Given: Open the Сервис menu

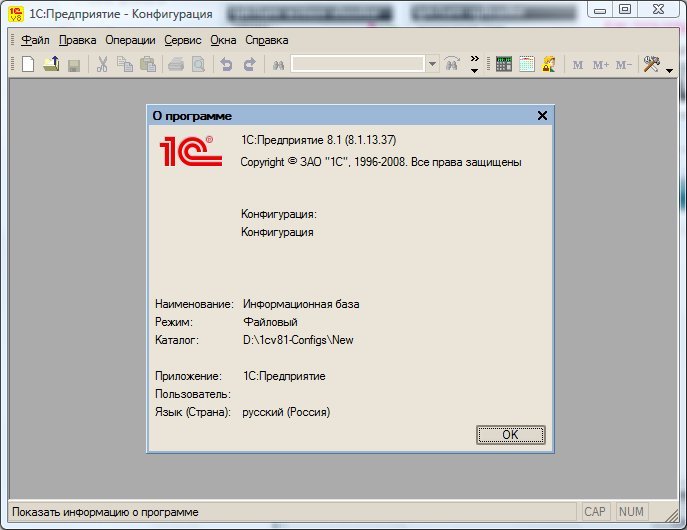Looking at the screenshot, I should 183,40.
